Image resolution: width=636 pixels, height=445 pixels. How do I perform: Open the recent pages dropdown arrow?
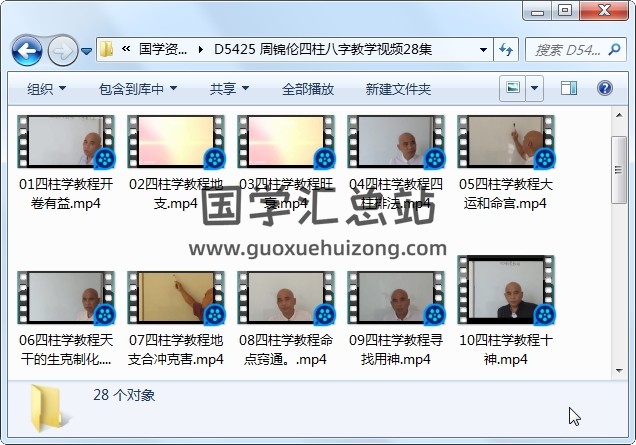point(86,51)
